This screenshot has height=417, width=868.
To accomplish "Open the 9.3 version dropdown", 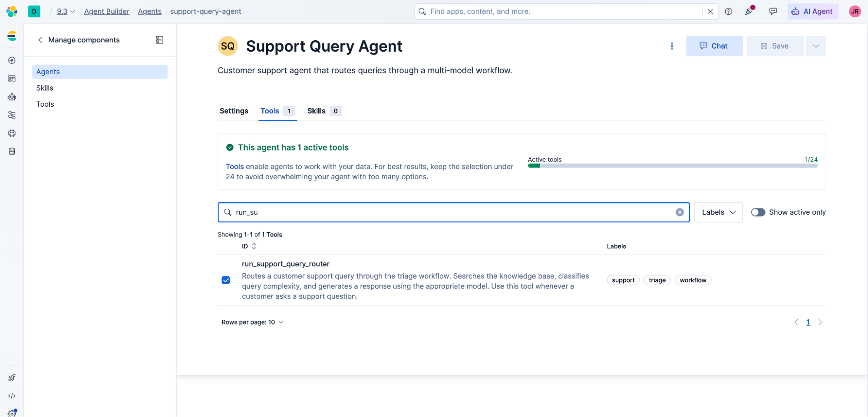I will [66, 11].
